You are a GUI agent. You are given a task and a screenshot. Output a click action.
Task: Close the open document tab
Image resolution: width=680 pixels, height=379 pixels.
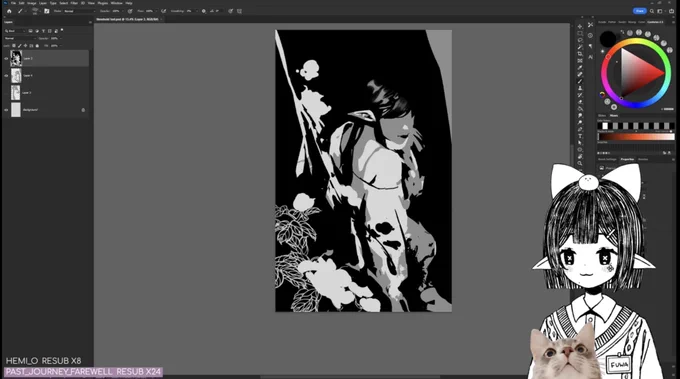161,19
